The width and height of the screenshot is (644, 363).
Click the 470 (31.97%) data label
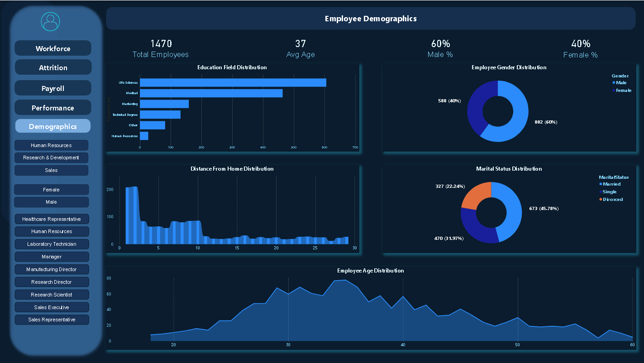[448, 238]
